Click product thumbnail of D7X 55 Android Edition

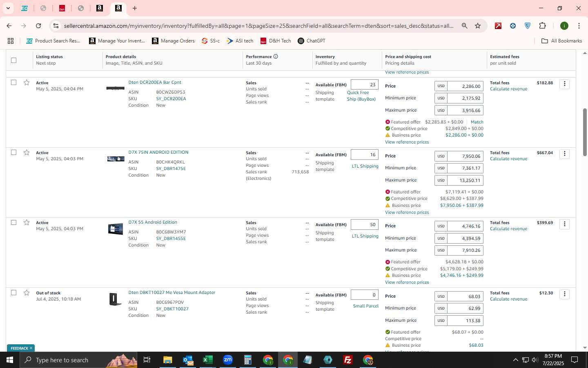pos(116,229)
